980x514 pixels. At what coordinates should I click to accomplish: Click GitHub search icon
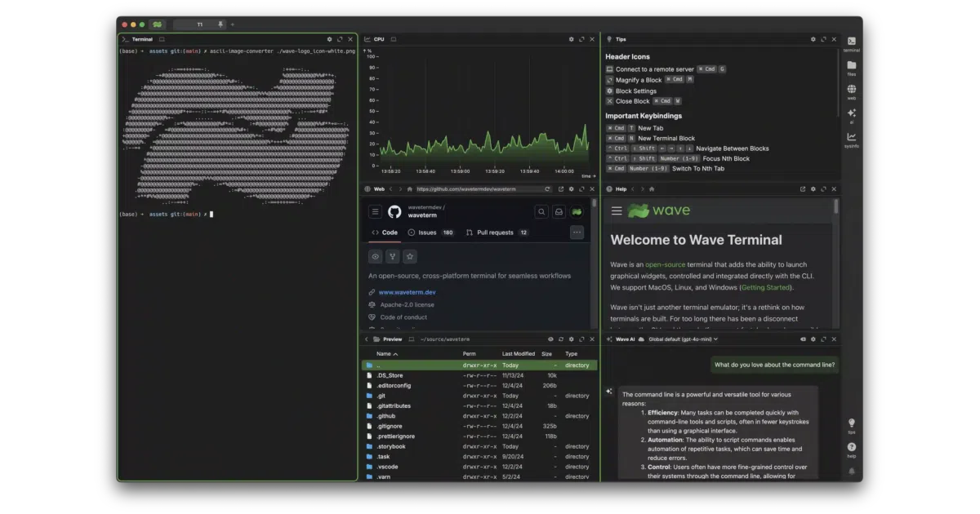541,212
